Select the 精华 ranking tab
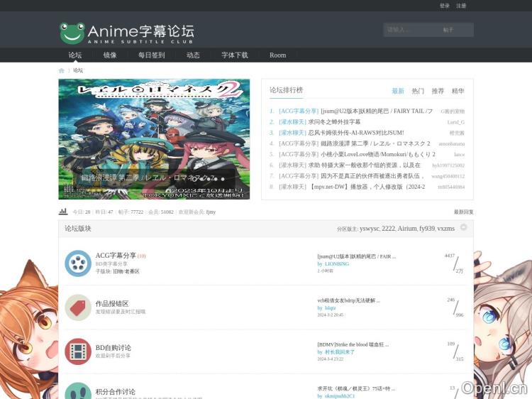This screenshot has width=532, height=399. [458, 91]
